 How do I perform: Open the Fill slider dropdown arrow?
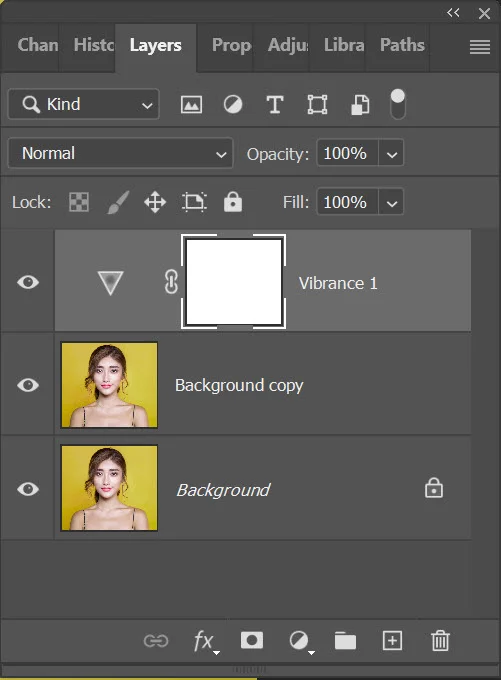click(x=392, y=202)
